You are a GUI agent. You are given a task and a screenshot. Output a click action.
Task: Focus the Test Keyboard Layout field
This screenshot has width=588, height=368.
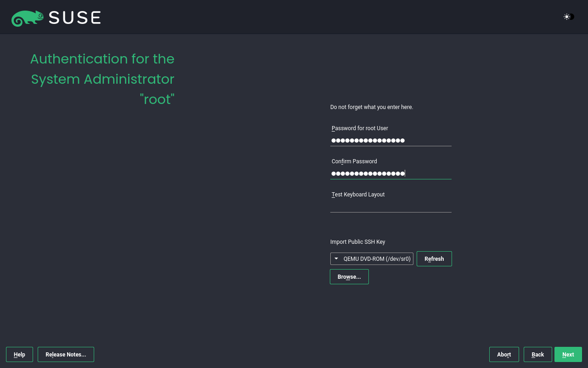pyautogui.click(x=390, y=207)
